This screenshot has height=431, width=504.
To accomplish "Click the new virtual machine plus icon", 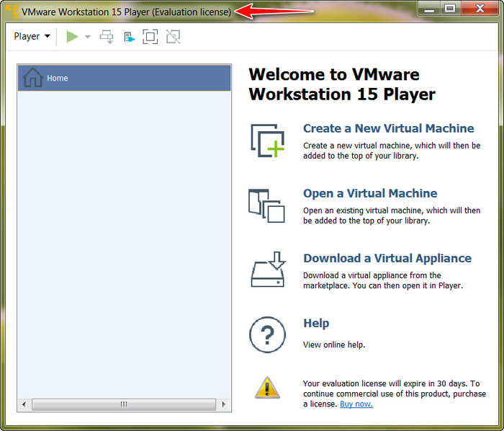I will [x=268, y=141].
